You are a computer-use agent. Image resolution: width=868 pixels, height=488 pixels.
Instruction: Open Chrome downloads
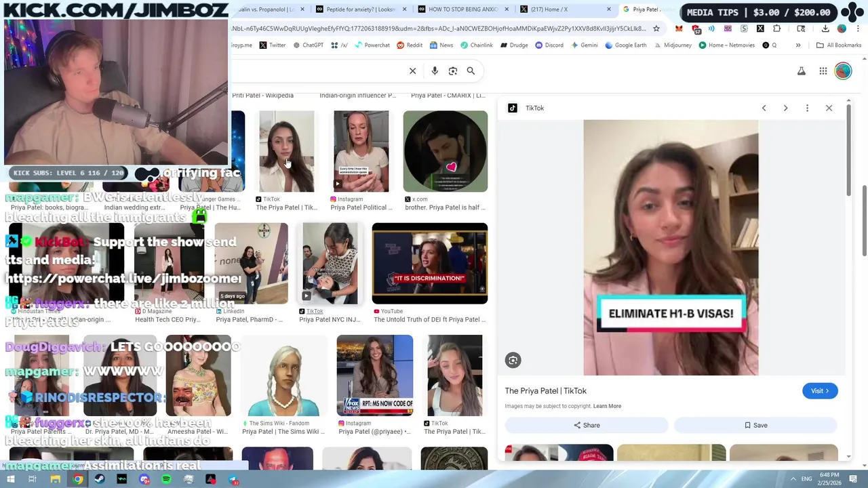click(x=825, y=28)
